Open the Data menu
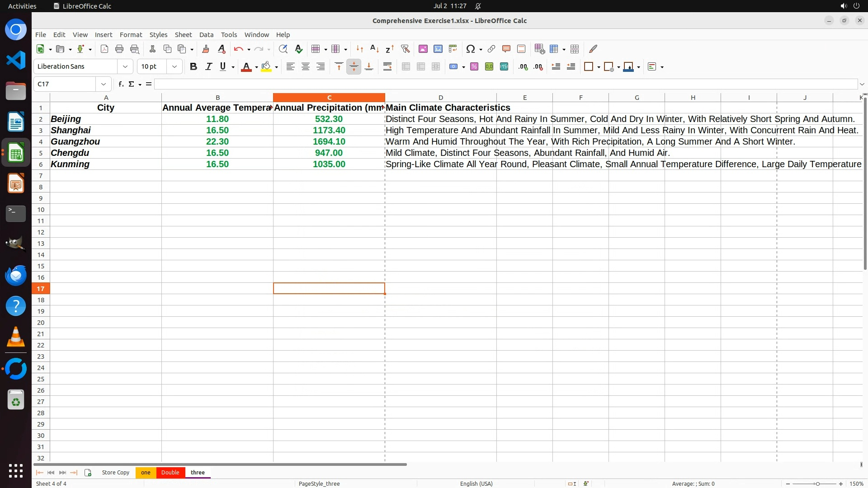Image resolution: width=868 pixels, height=488 pixels. [x=206, y=35]
